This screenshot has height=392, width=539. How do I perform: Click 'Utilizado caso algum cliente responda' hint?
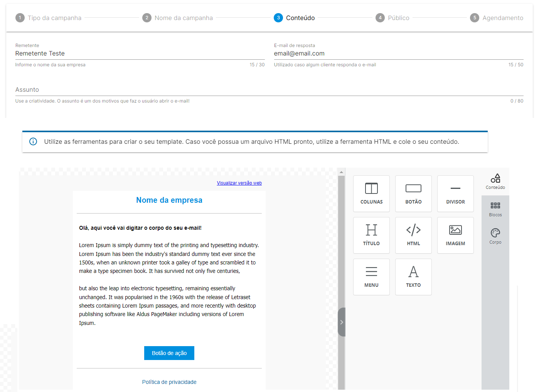click(325, 65)
